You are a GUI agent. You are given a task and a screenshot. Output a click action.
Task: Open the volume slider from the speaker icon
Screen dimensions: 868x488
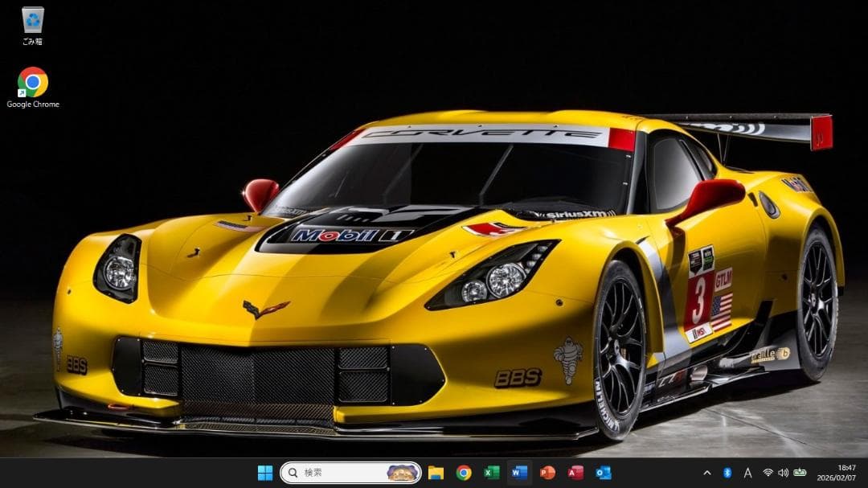784,473
